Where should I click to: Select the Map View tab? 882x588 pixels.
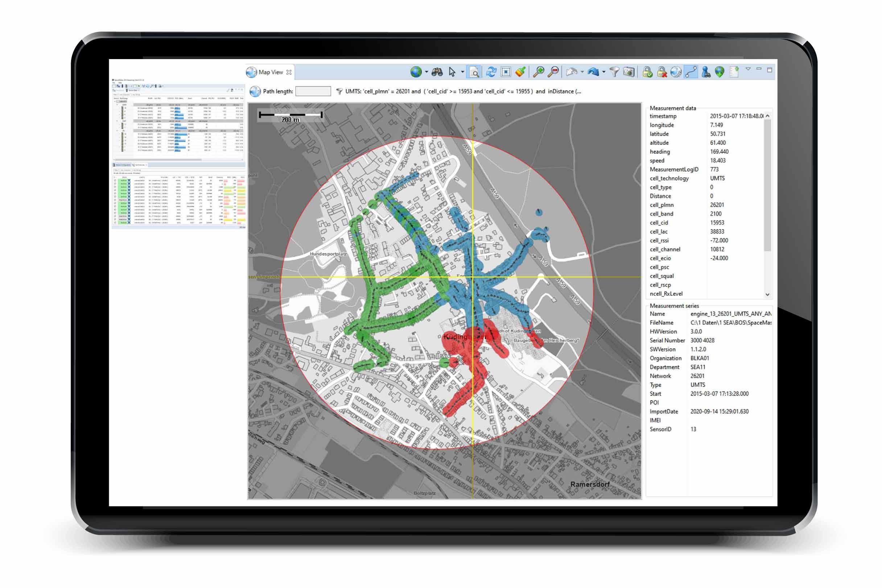(271, 72)
